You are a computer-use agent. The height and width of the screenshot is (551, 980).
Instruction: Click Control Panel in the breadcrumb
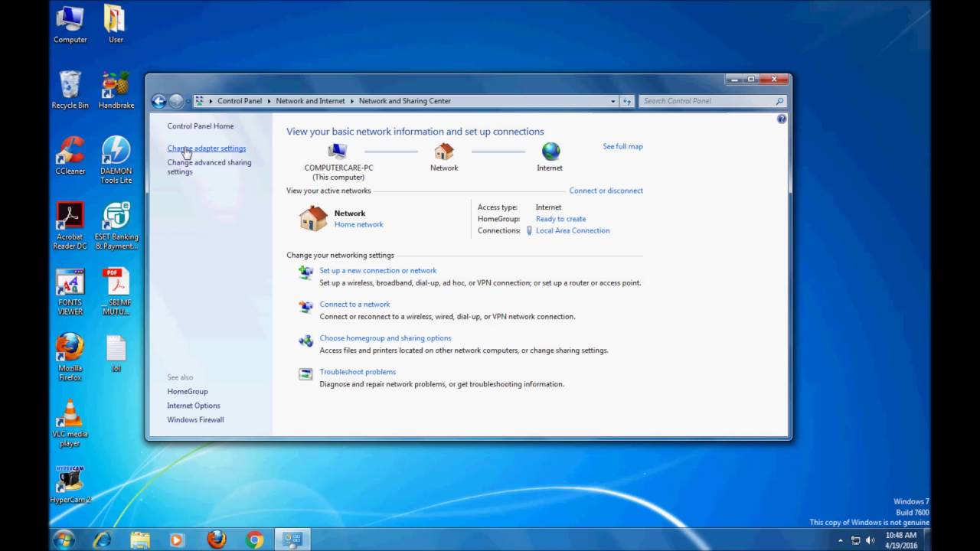pyautogui.click(x=240, y=101)
